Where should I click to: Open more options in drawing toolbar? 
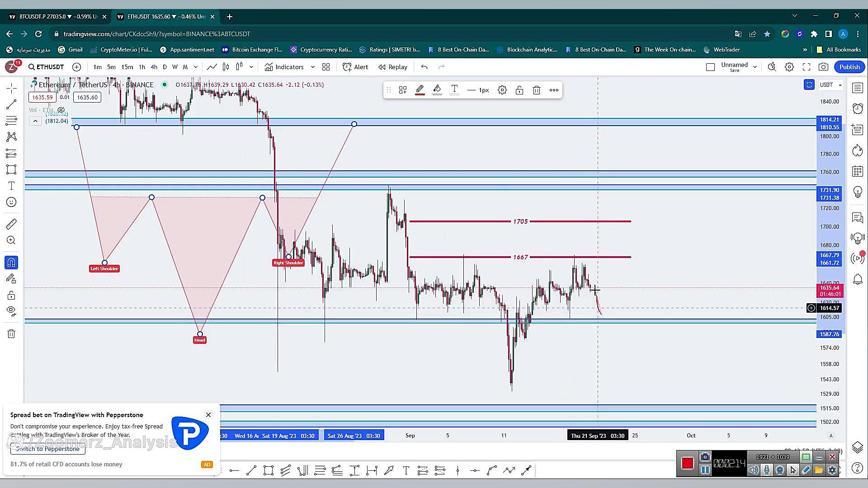tap(554, 90)
